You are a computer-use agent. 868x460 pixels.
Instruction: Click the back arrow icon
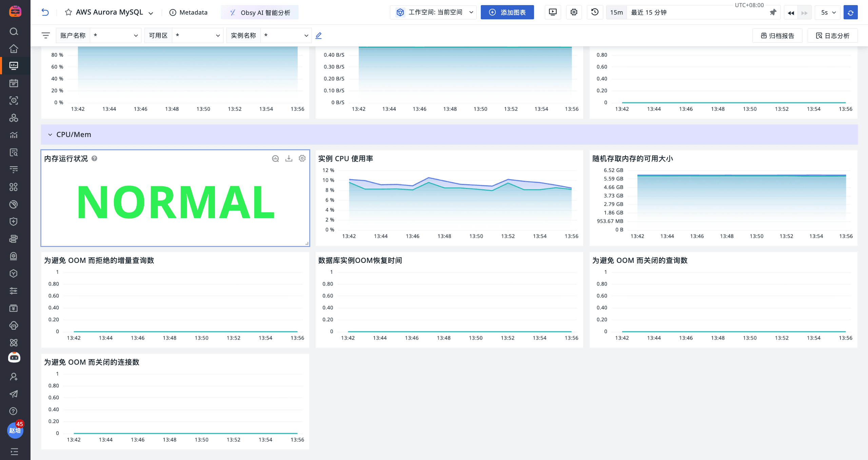coord(45,13)
